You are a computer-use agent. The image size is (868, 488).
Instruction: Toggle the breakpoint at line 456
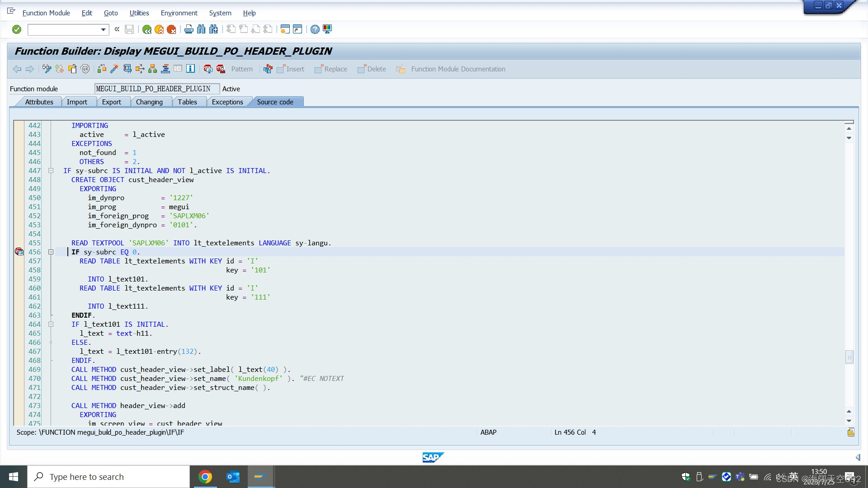(x=19, y=252)
